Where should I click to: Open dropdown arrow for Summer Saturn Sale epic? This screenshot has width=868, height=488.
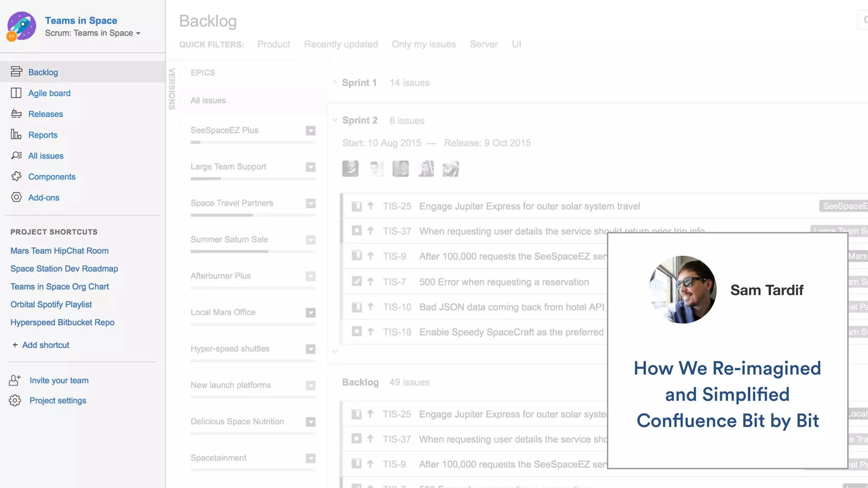[x=311, y=240]
